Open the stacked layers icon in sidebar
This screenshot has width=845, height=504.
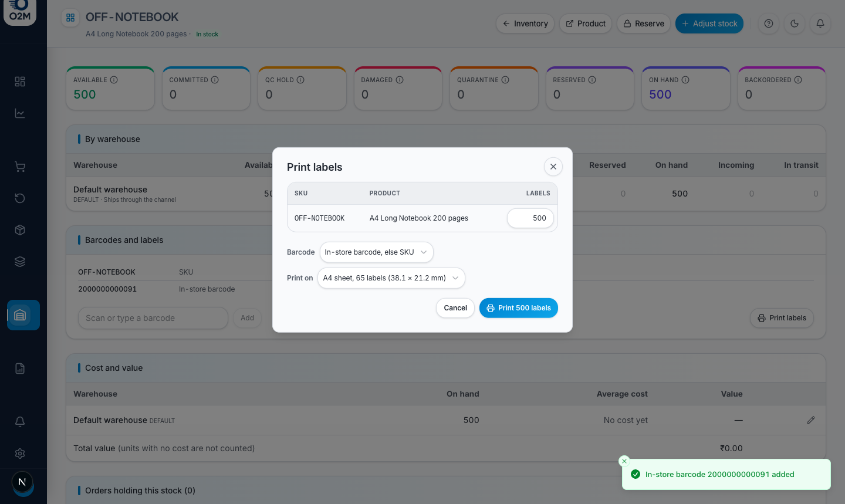tap(20, 262)
